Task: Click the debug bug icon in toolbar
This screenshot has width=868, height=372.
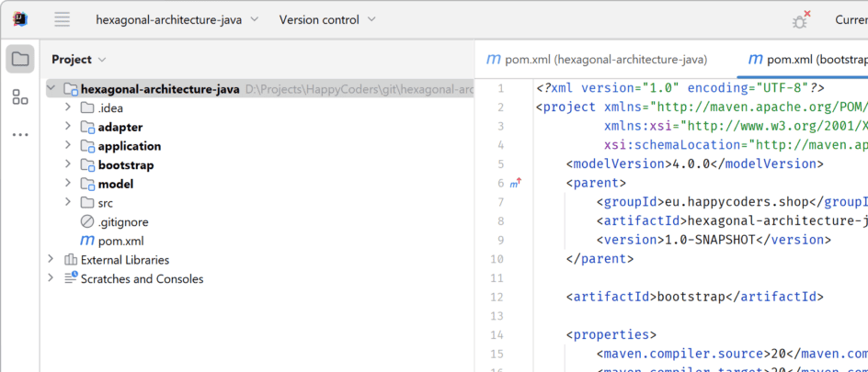Action: 801,20
